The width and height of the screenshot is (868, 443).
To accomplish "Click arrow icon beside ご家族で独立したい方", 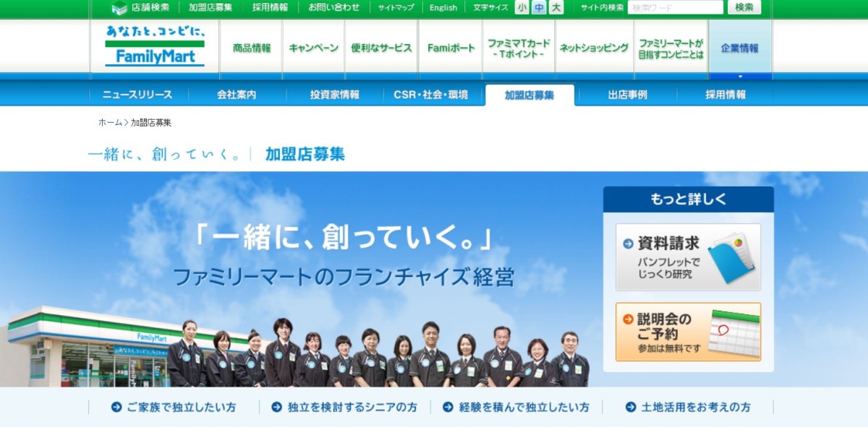I will pyautogui.click(x=116, y=408).
